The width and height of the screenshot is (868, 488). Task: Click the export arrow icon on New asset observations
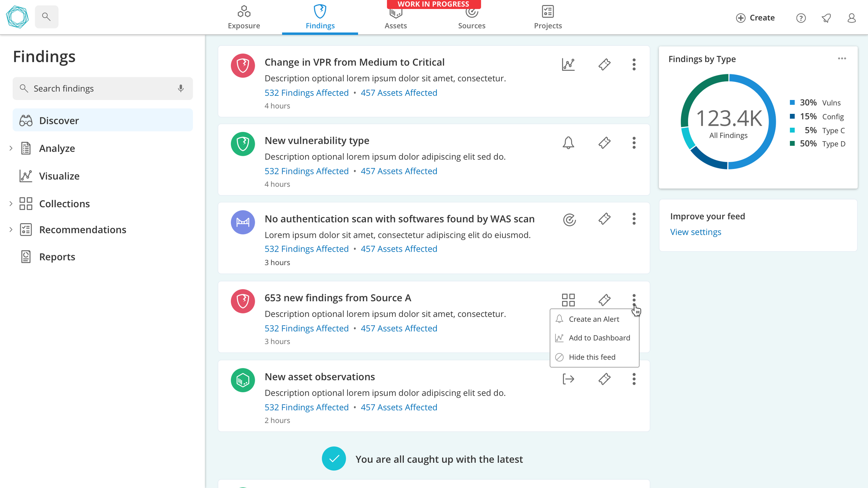[x=568, y=379]
